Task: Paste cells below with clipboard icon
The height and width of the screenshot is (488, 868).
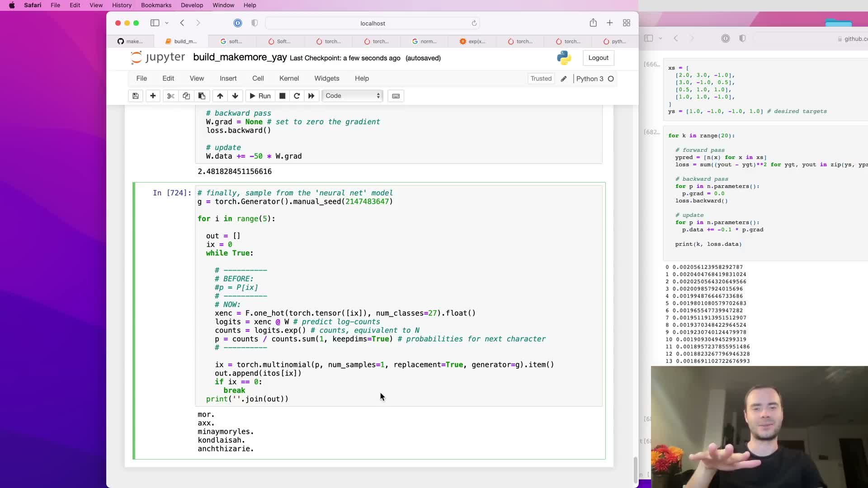Action: pyautogui.click(x=202, y=96)
